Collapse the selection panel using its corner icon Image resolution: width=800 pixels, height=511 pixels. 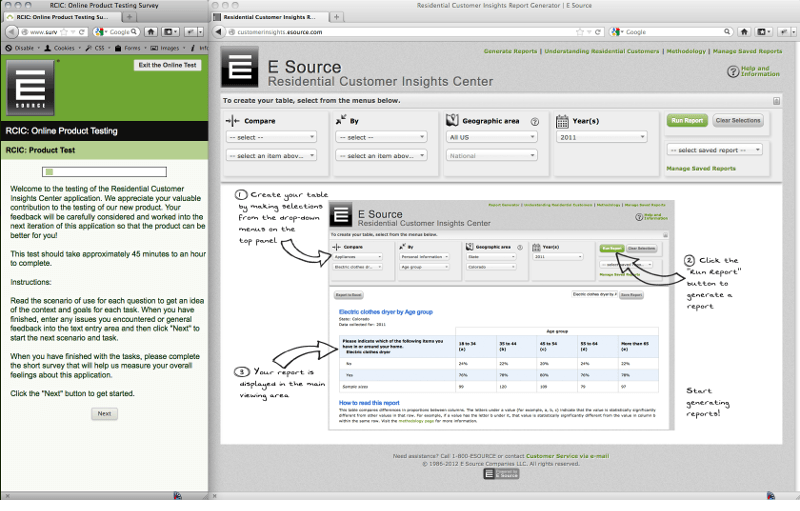[x=776, y=101]
